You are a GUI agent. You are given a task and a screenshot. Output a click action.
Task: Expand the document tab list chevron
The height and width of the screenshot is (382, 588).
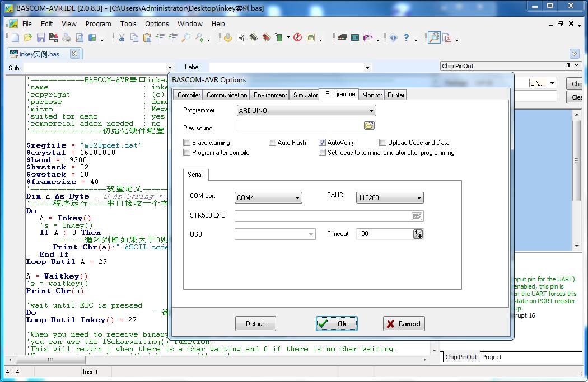click(x=575, y=54)
